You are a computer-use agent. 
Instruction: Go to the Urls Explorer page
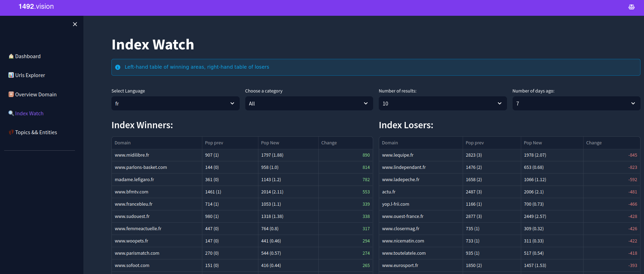30,75
